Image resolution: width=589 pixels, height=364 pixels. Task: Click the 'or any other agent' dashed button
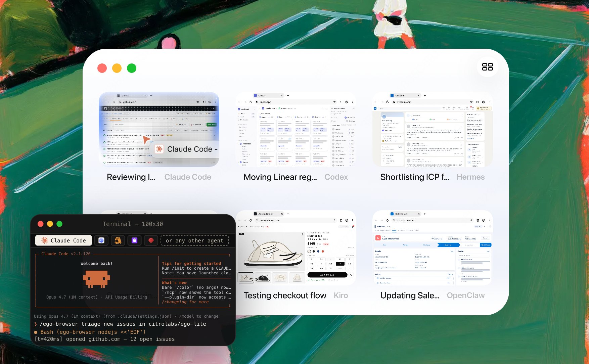coord(194,240)
